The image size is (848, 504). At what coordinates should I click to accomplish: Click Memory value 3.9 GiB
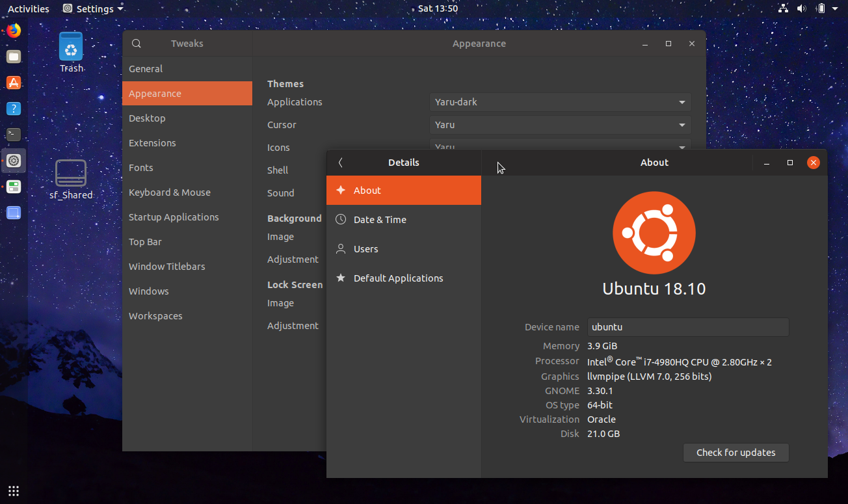(x=602, y=346)
